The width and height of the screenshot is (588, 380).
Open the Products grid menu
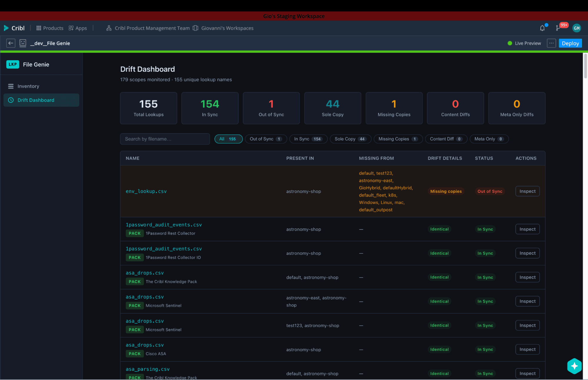pos(50,28)
